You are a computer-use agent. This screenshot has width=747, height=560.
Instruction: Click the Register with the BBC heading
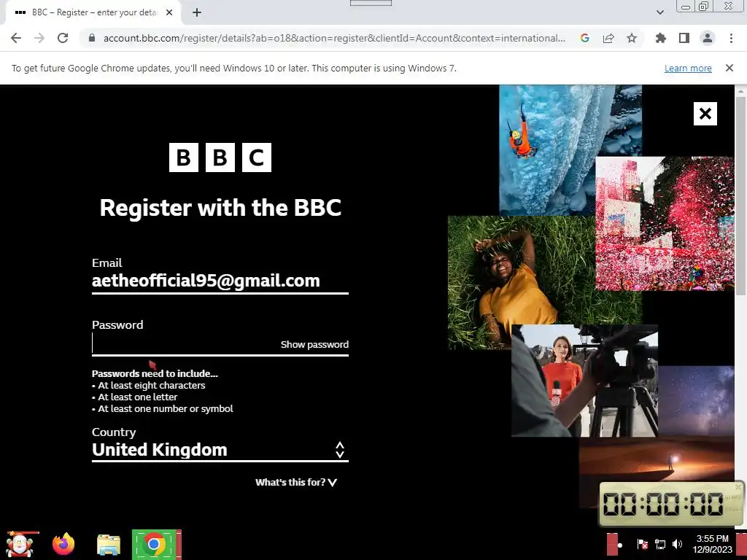point(220,208)
